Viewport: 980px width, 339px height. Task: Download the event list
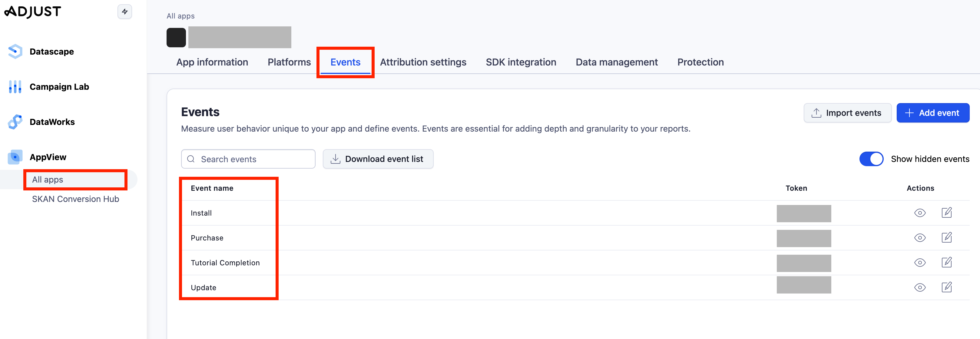click(378, 159)
